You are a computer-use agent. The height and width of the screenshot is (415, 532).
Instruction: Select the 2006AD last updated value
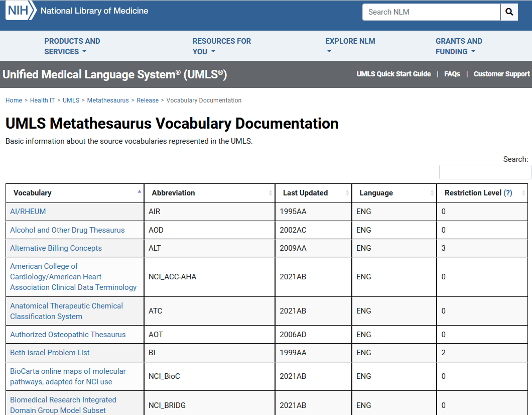293,335
